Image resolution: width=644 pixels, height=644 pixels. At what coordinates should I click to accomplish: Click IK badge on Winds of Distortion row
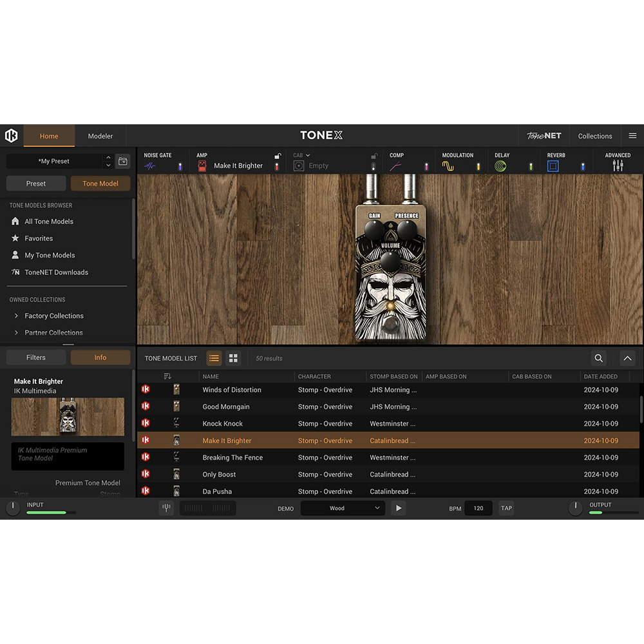click(146, 390)
